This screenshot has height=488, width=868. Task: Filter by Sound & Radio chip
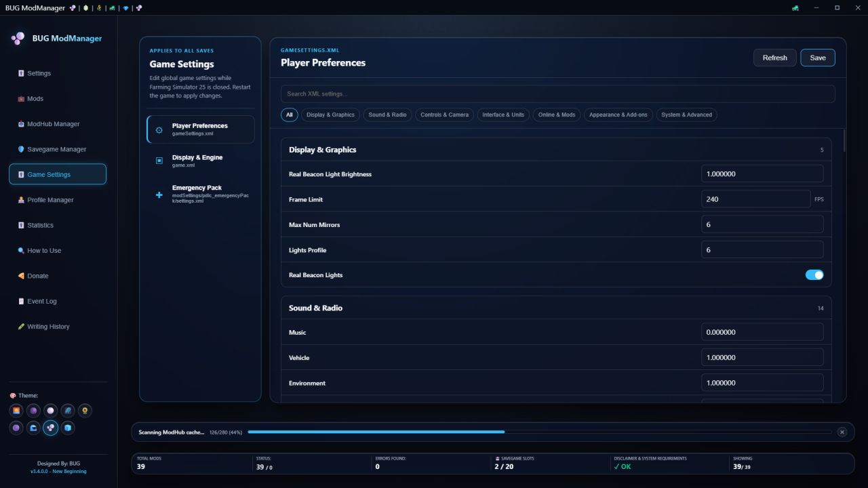pyautogui.click(x=387, y=115)
